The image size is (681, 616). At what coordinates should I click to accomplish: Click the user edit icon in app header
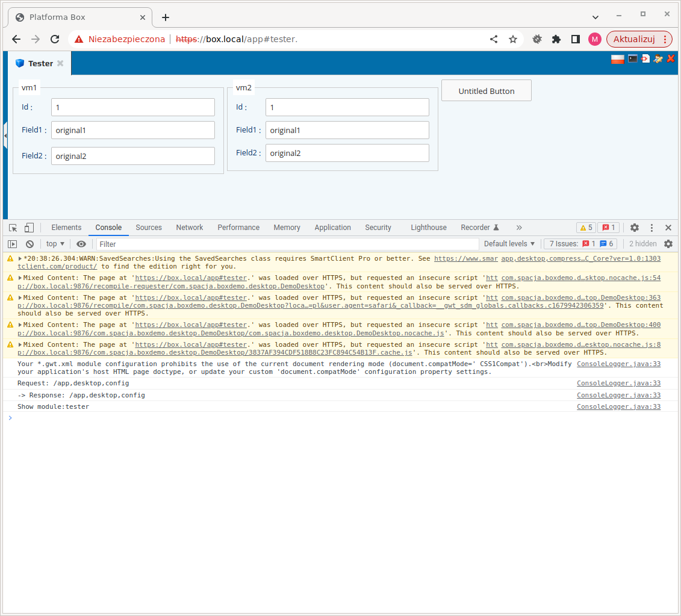pyautogui.click(x=658, y=59)
